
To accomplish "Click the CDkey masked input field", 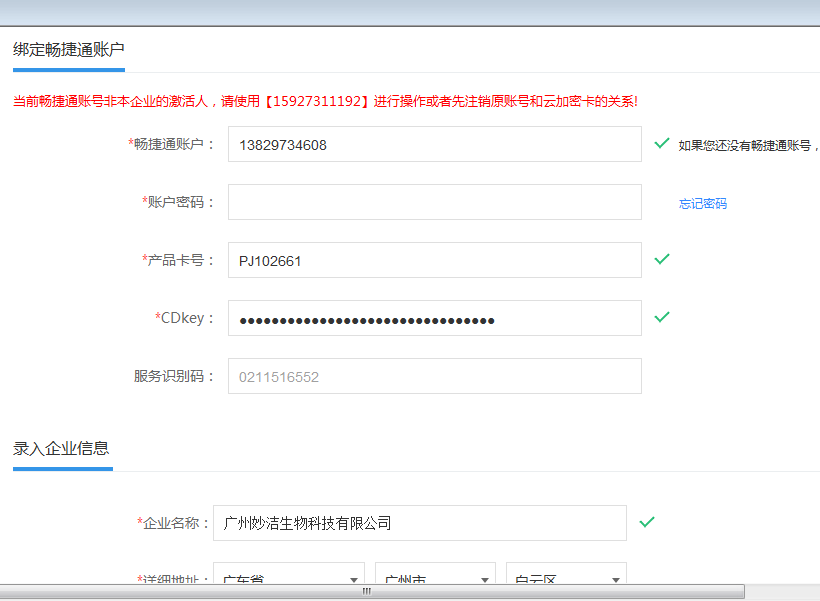I will coord(435,318).
